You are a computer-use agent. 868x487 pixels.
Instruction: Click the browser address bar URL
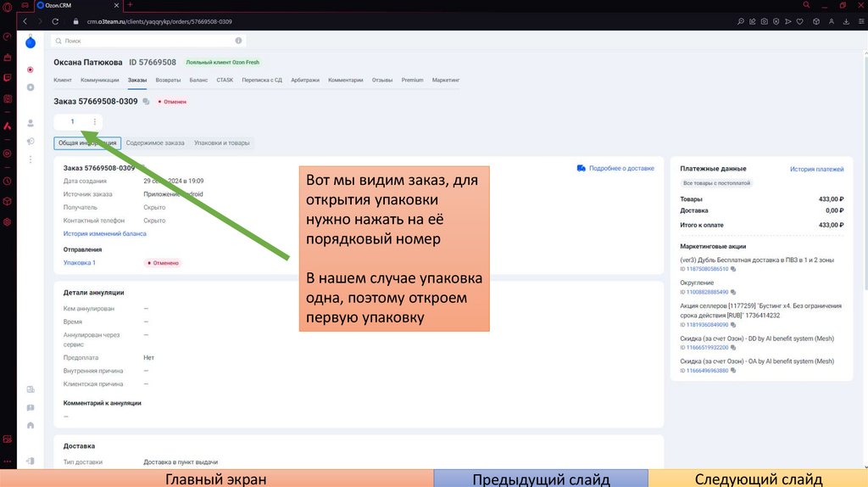tap(159, 21)
